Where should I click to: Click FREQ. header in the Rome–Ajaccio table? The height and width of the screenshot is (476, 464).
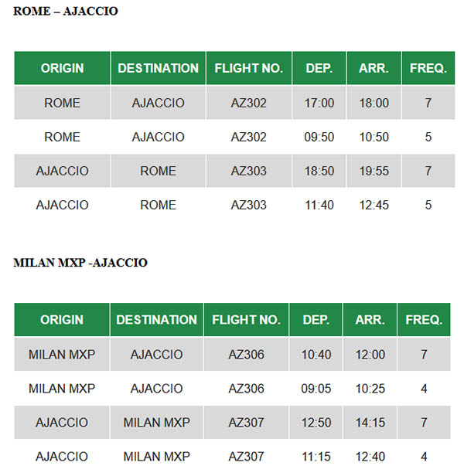coord(427,68)
